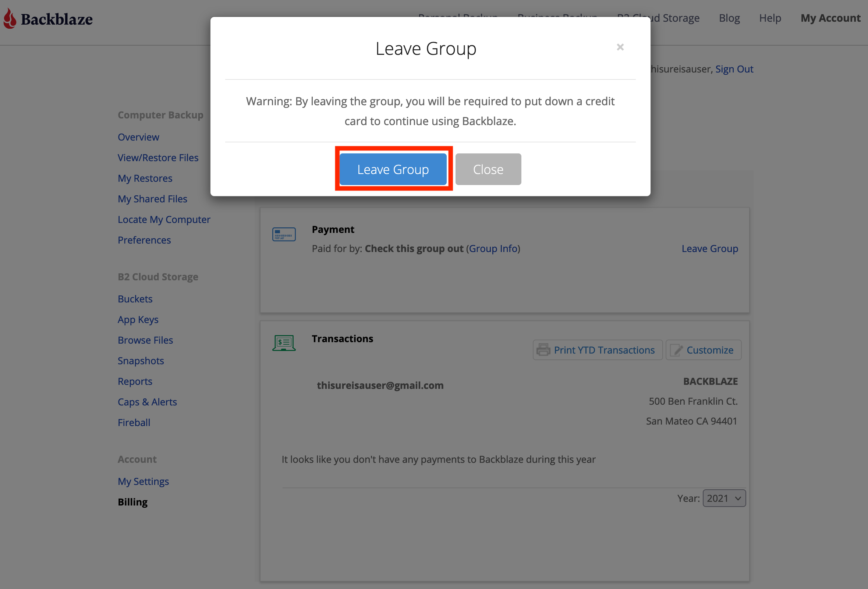Select Billing in the Account section
868x589 pixels.
132,501
